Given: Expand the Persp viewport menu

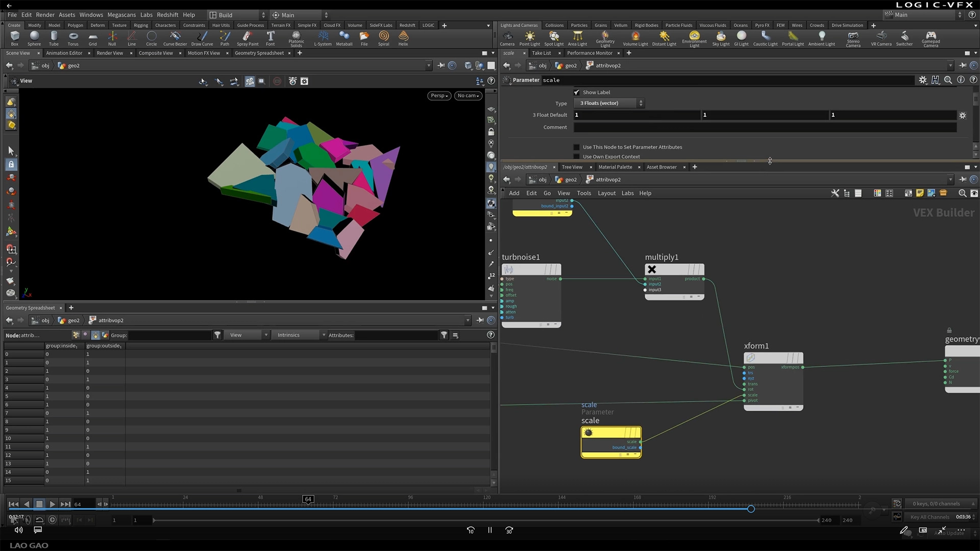Looking at the screenshot, I should (439, 95).
